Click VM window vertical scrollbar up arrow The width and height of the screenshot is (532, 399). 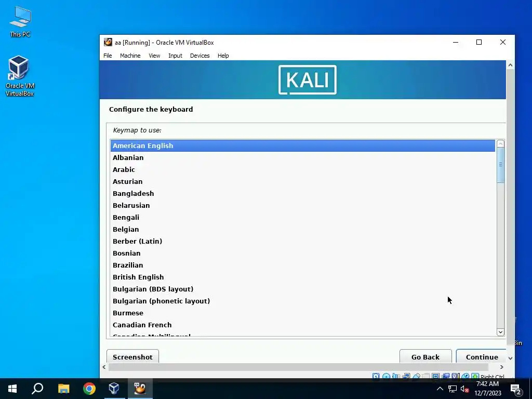(510, 65)
